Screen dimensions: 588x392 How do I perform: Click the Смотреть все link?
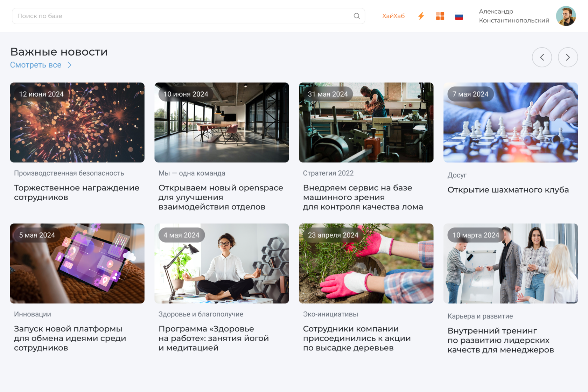click(35, 65)
